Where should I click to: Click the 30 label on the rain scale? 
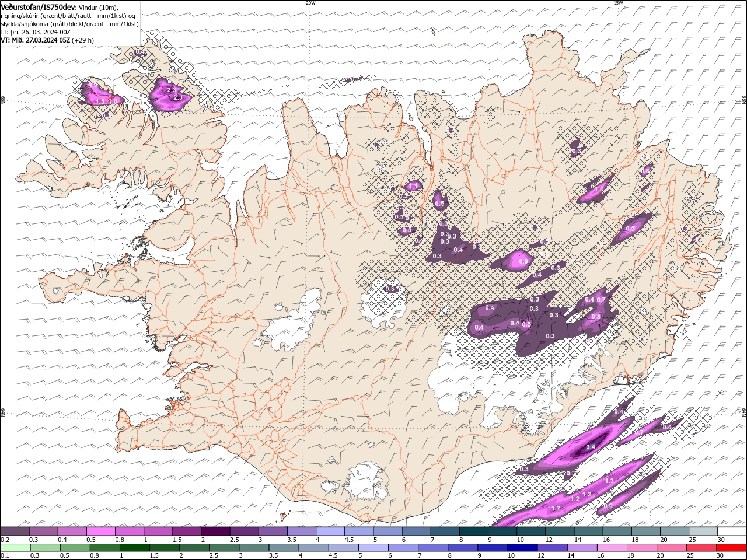coord(720,556)
